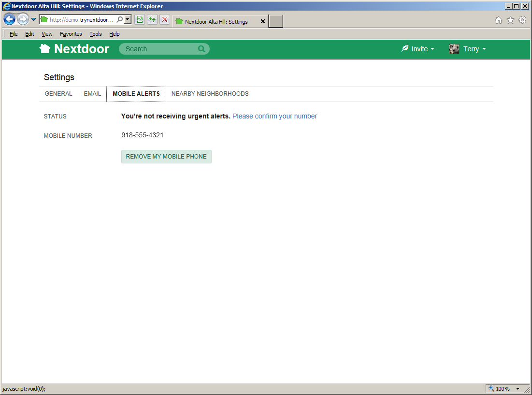Open the Nearby Neighborhoods tab
The height and width of the screenshot is (395, 532).
[x=210, y=94]
